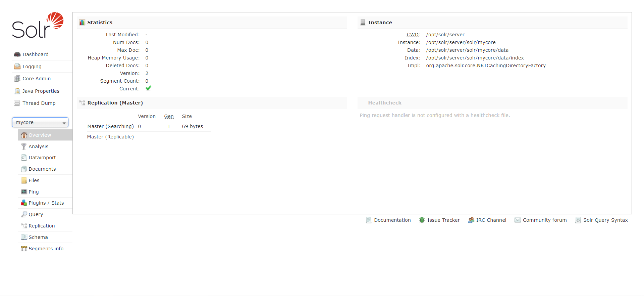Screen dimensions: 644x296
Task: Open Plugins / Stats
Action: click(x=46, y=203)
